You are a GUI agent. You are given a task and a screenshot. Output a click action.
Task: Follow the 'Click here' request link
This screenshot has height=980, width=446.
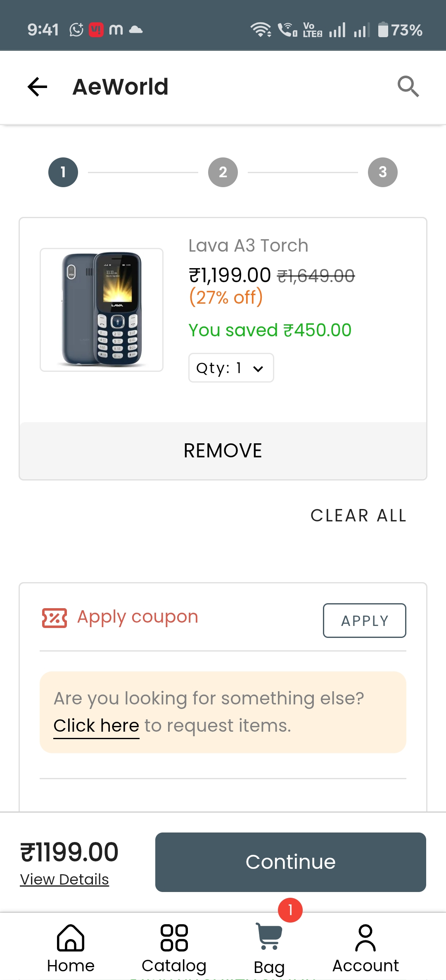(x=96, y=726)
